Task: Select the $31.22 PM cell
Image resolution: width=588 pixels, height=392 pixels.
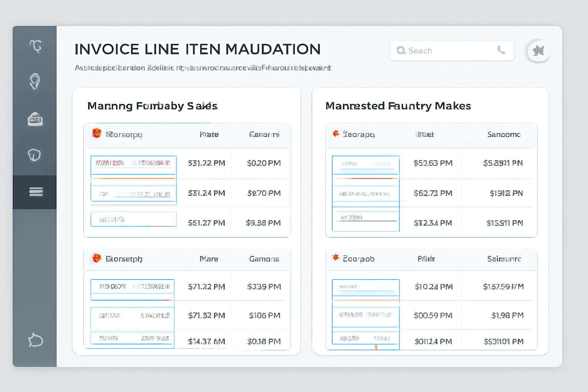Action: pyautogui.click(x=206, y=163)
